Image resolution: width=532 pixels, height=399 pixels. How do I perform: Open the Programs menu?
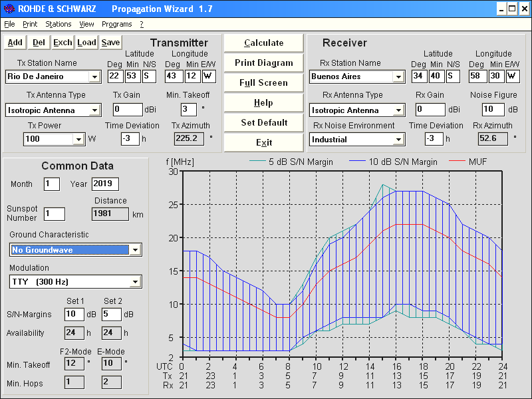click(x=117, y=24)
